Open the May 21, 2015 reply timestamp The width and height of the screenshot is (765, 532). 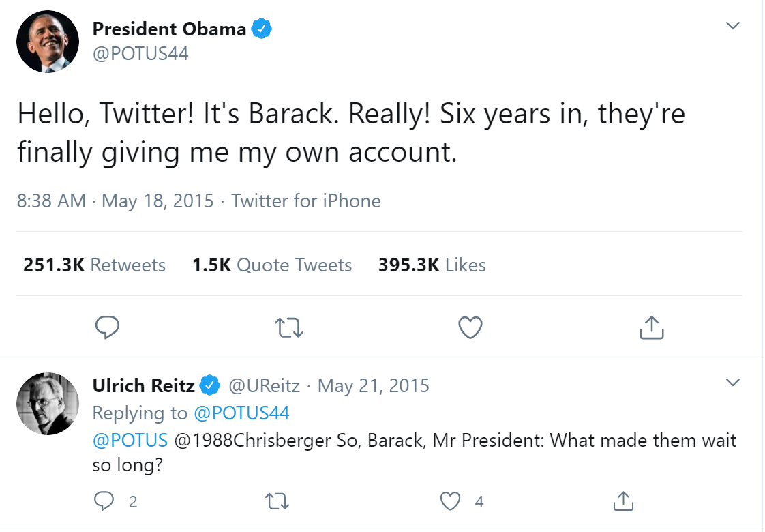pos(374,385)
